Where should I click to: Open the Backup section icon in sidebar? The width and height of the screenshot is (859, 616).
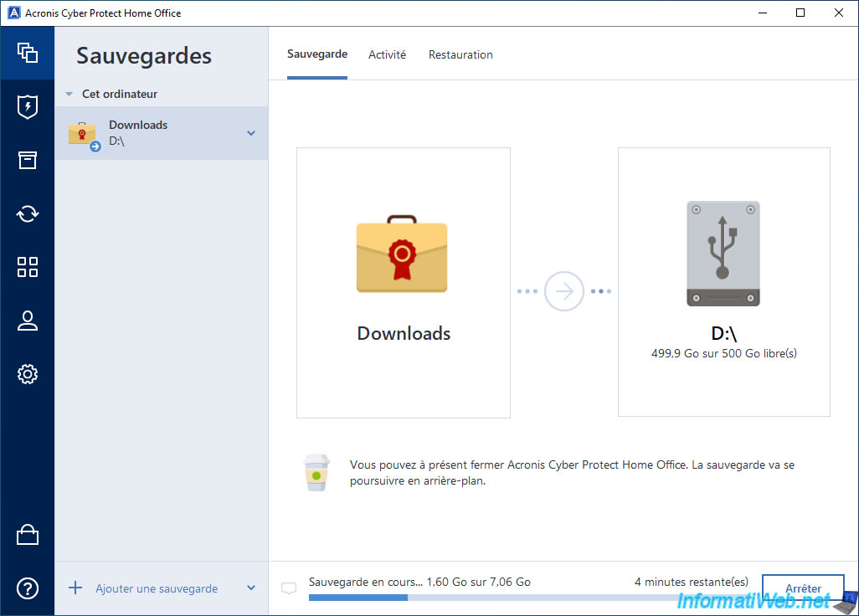tap(28, 53)
